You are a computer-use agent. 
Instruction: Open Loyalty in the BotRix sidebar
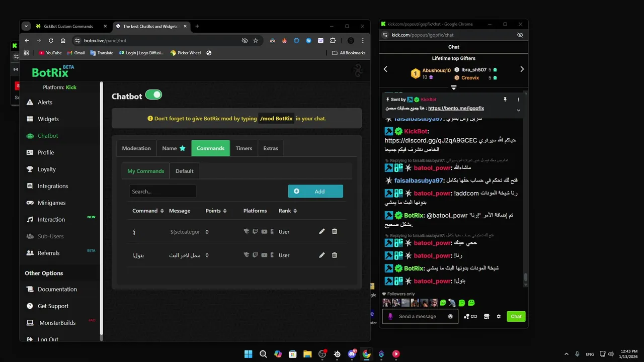[x=46, y=169]
